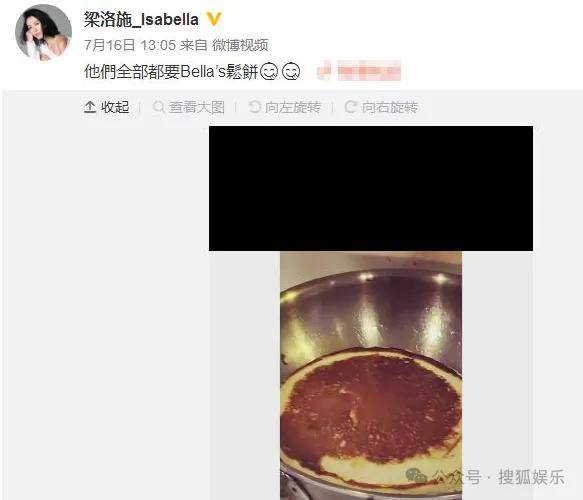Open the 微博视频 source link
Viewport: 583px width, 500px height.
[240, 45]
